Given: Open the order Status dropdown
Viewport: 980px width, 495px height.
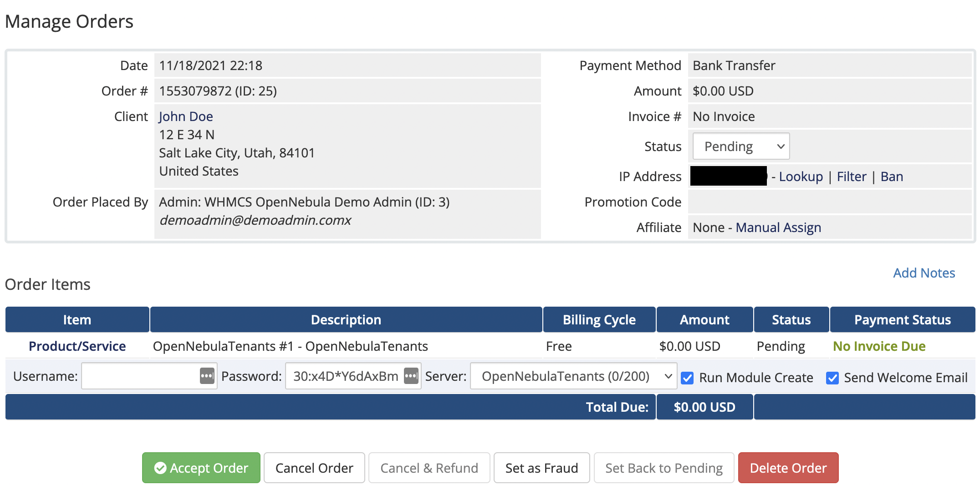Looking at the screenshot, I should 741,146.
